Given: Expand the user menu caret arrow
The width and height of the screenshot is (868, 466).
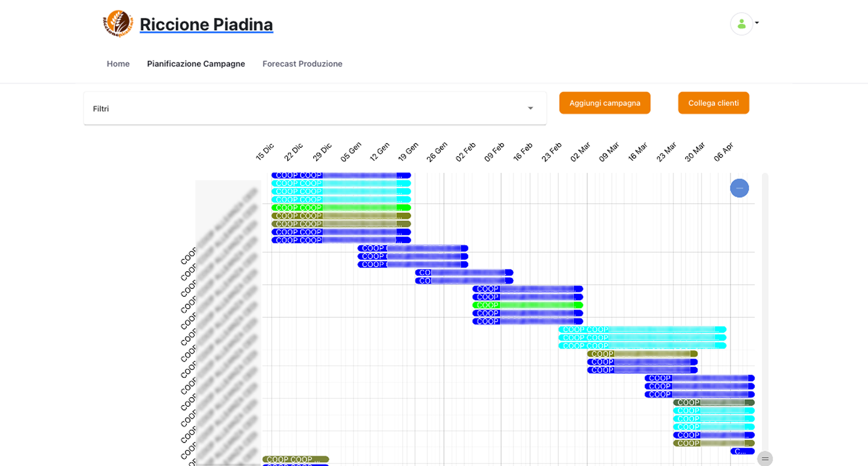Looking at the screenshot, I should click(757, 23).
